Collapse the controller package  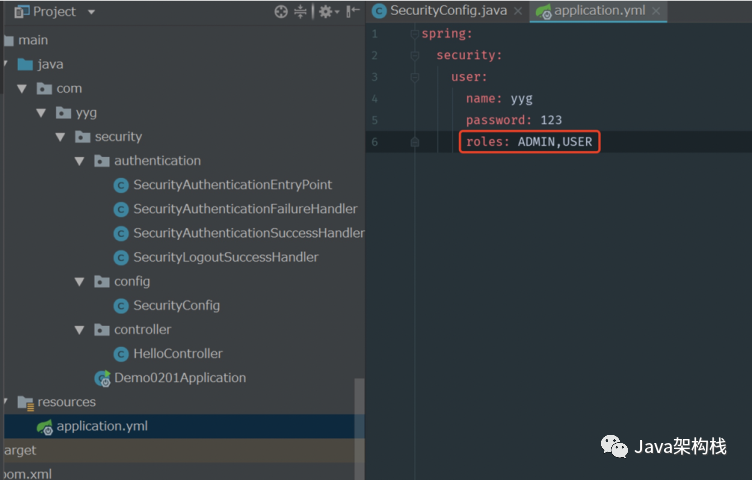[x=80, y=330]
